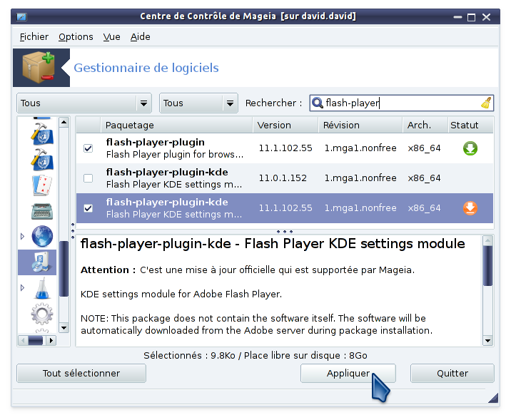Image resolution: width=511 pixels, height=420 pixels.
Task: Click the sidebar scrollbar down arrow
Action: tap(64, 328)
